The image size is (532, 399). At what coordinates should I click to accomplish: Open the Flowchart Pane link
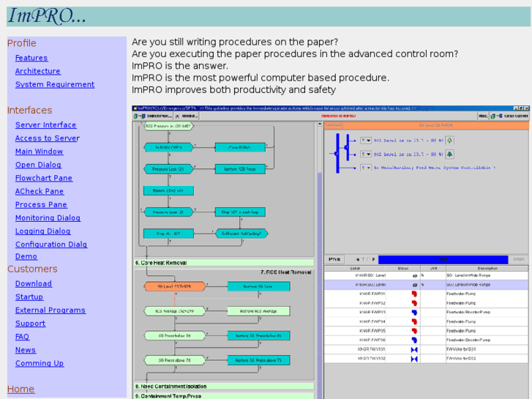click(x=44, y=178)
